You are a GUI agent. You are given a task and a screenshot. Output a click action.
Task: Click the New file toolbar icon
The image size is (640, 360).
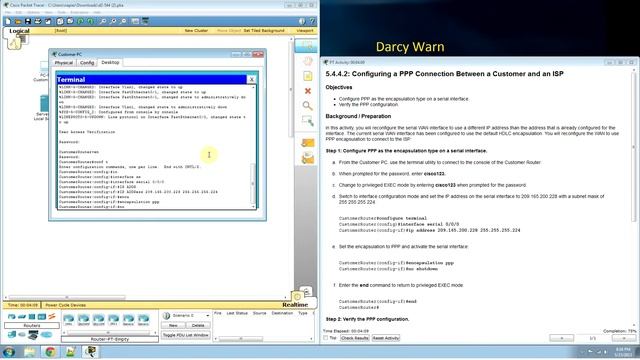point(8,21)
